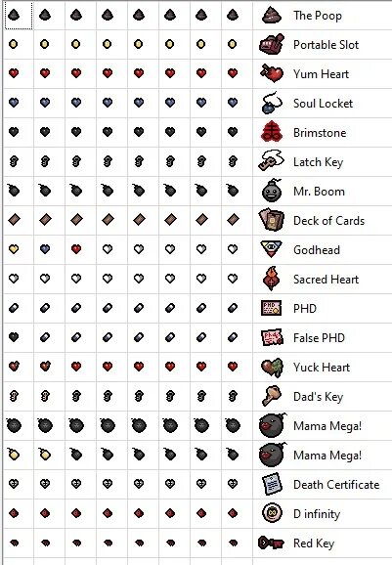The image size is (392, 565).
Task: Click the black heart in False PHD row
Action: tap(14, 337)
